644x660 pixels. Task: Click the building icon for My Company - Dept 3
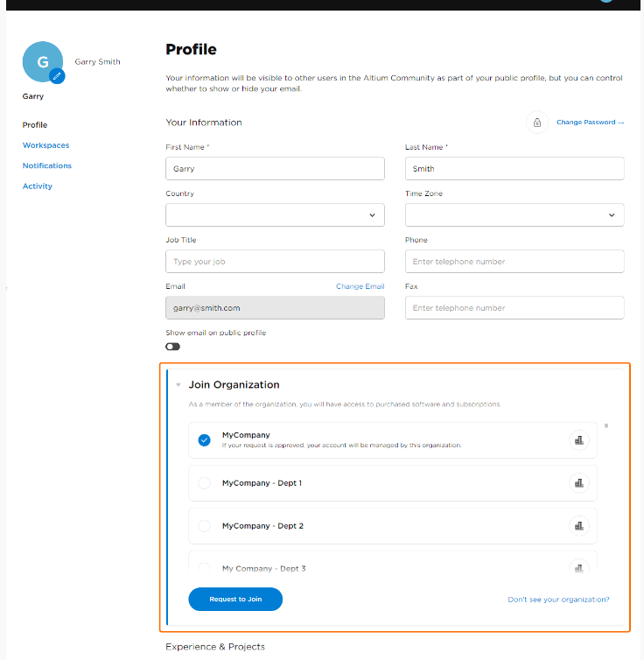tap(578, 567)
